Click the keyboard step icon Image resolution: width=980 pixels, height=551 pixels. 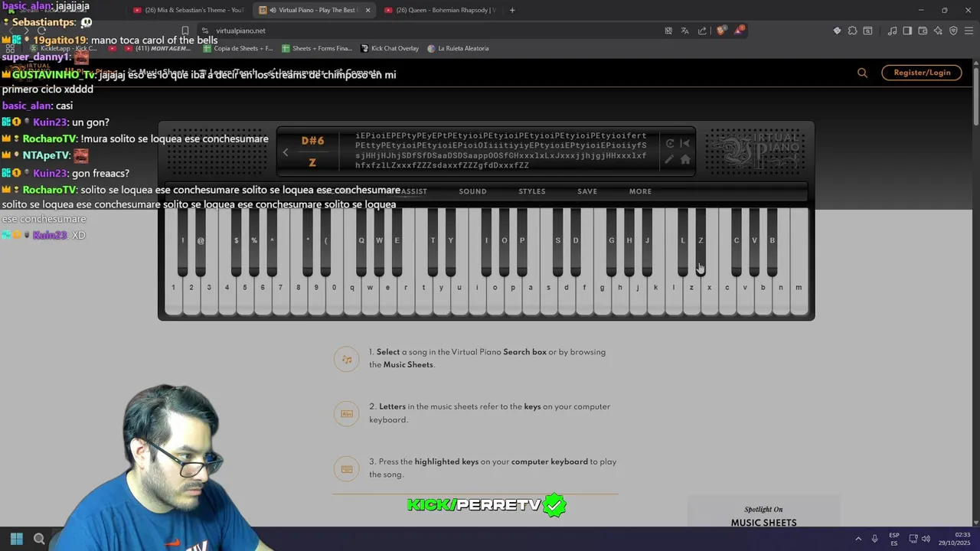347,469
